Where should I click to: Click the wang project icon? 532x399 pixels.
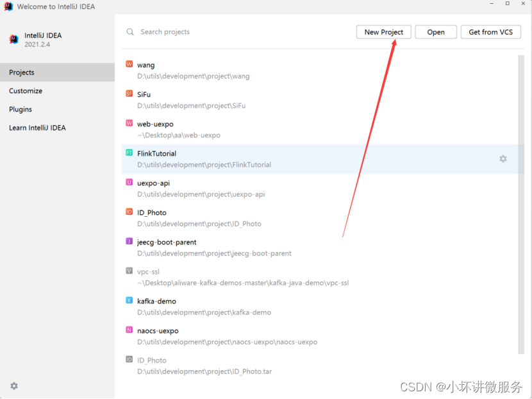click(x=129, y=64)
